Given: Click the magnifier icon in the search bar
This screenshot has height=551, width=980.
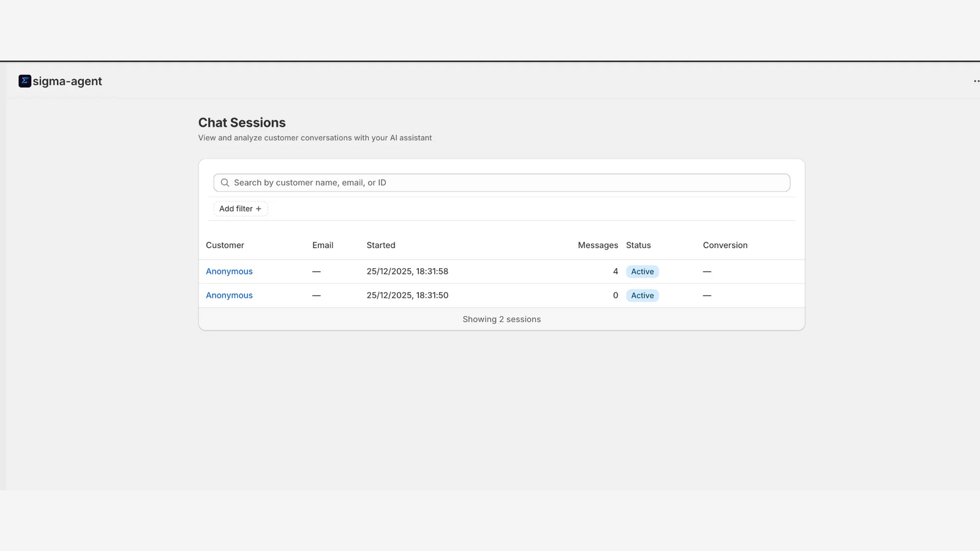Looking at the screenshot, I should pos(225,182).
